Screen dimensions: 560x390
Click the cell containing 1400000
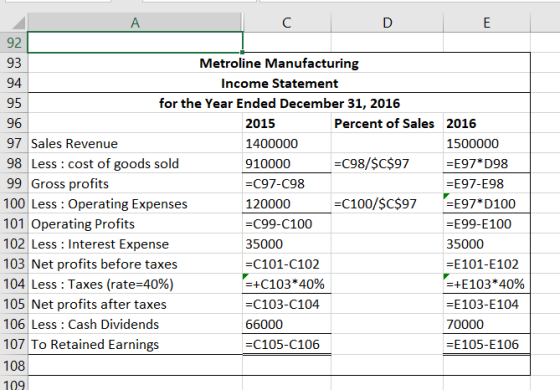click(287, 144)
